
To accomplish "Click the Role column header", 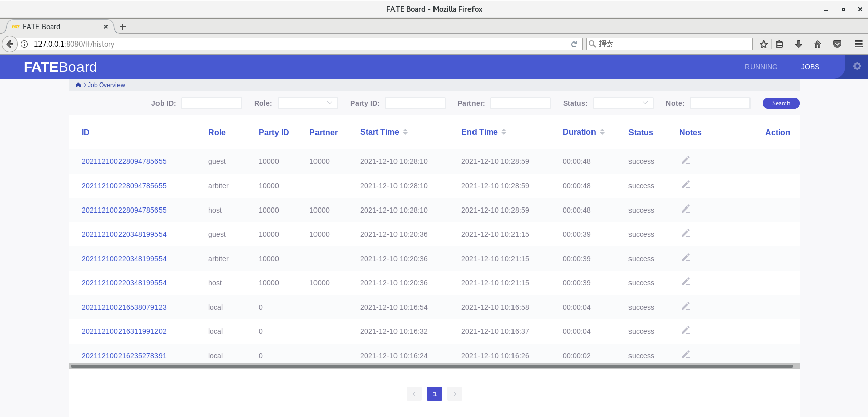I will (217, 132).
